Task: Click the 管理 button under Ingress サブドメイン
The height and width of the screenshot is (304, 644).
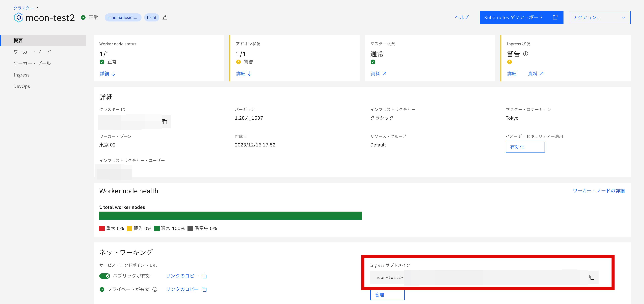Action: click(x=387, y=295)
